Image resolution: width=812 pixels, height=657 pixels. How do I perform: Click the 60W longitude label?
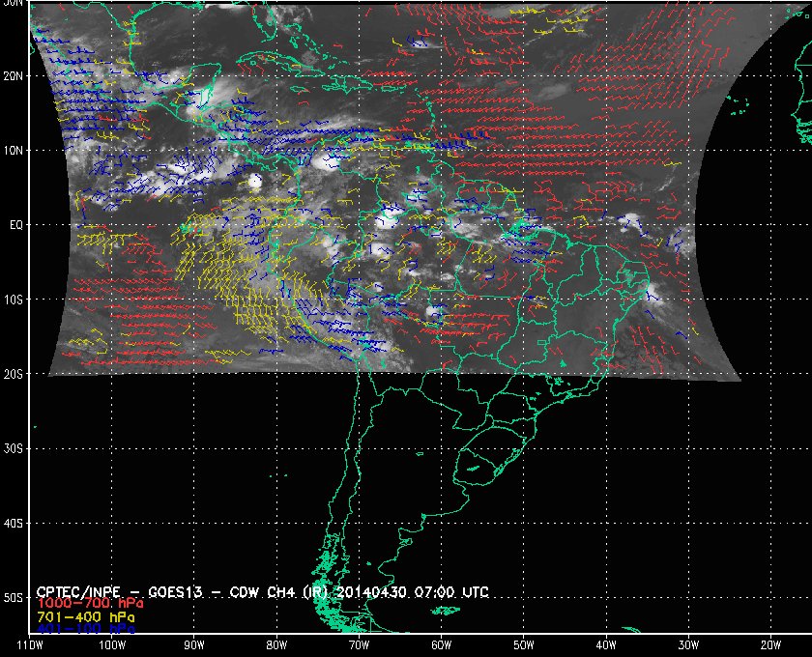441,645
